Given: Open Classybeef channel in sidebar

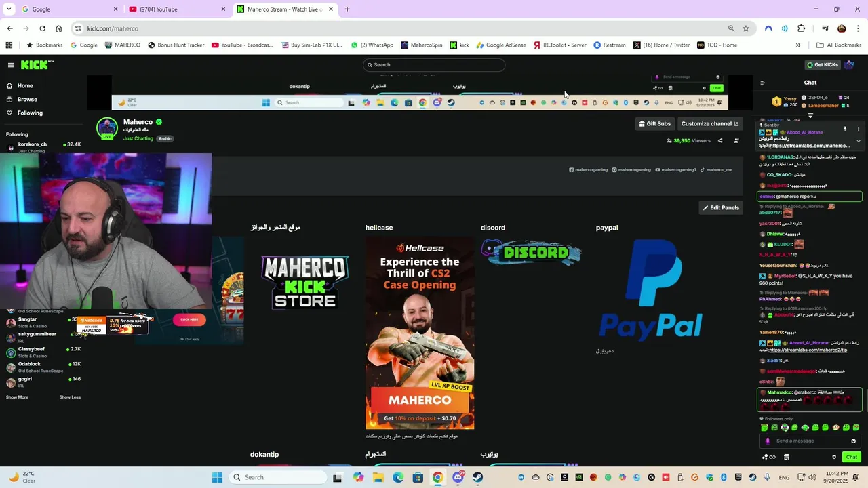Looking at the screenshot, I should point(42,351).
